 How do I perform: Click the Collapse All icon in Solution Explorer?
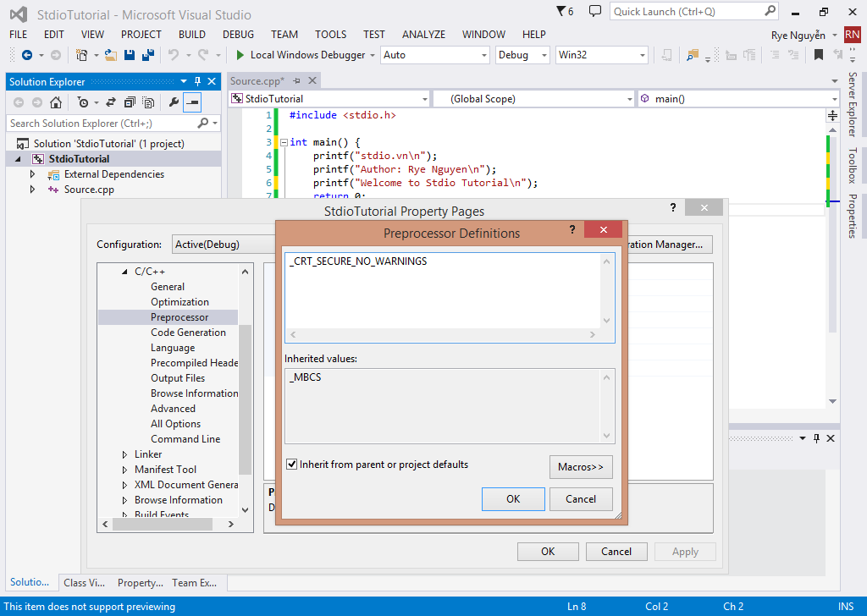click(130, 102)
